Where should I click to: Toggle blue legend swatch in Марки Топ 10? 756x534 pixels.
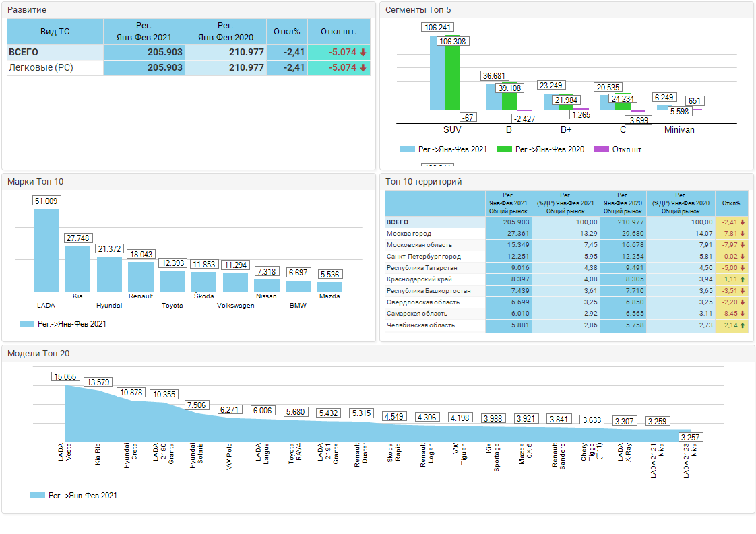(26, 324)
